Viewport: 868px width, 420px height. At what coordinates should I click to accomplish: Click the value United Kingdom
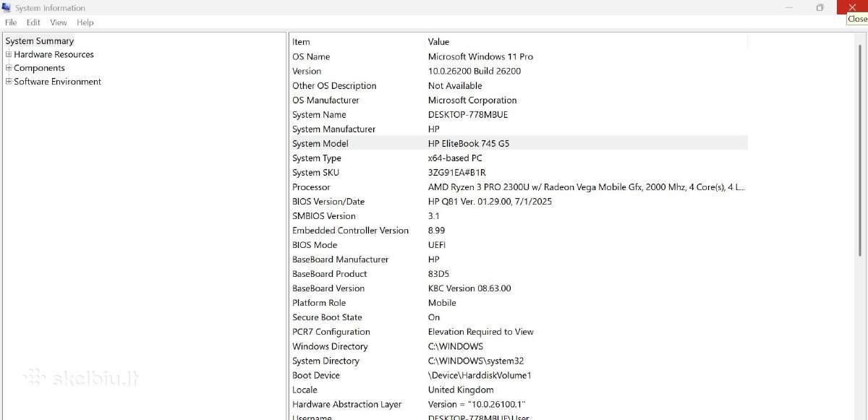pyautogui.click(x=461, y=389)
